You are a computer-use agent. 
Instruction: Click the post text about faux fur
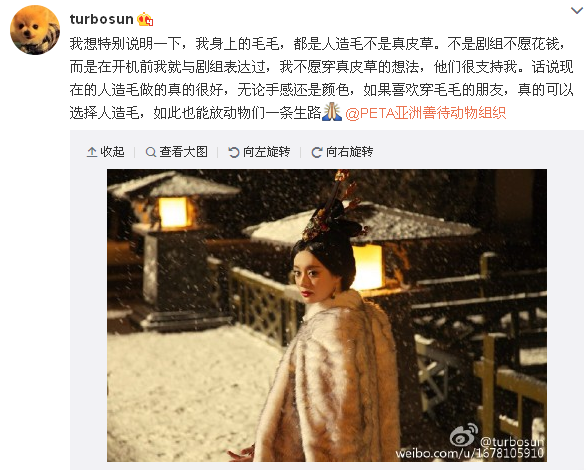pos(321,78)
